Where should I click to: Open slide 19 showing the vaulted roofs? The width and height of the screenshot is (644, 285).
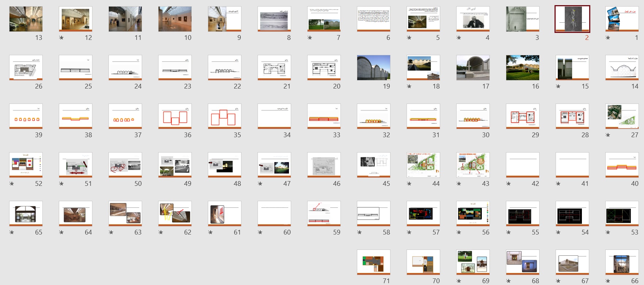(373, 68)
